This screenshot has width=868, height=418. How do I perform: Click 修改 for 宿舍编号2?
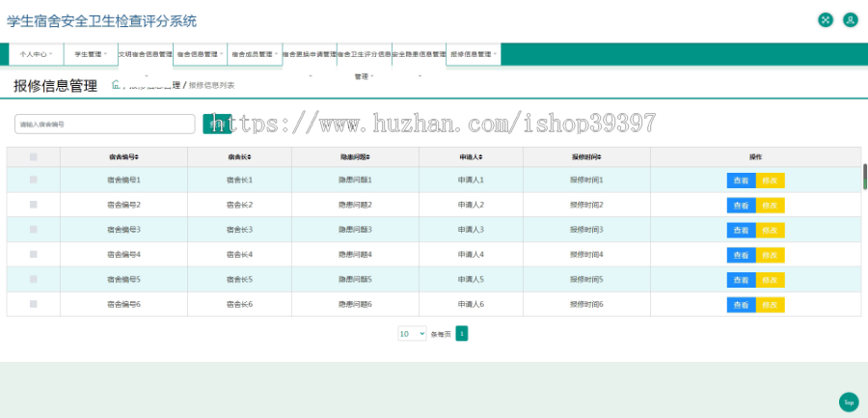coord(770,205)
